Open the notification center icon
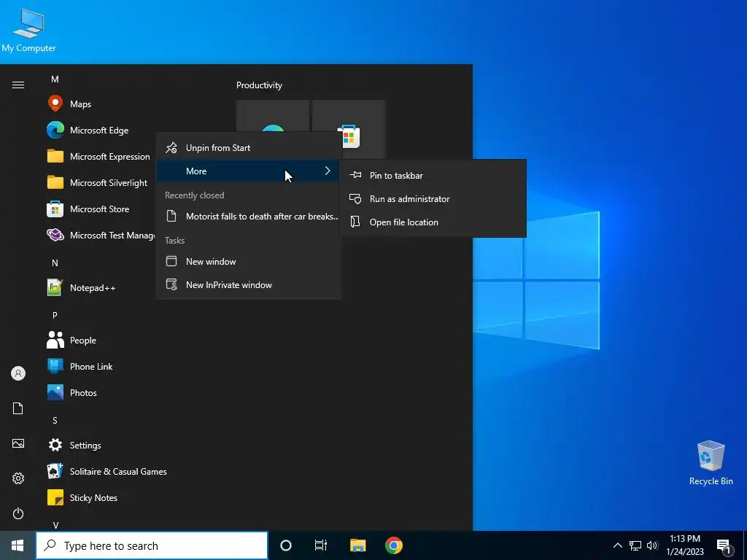 724,545
